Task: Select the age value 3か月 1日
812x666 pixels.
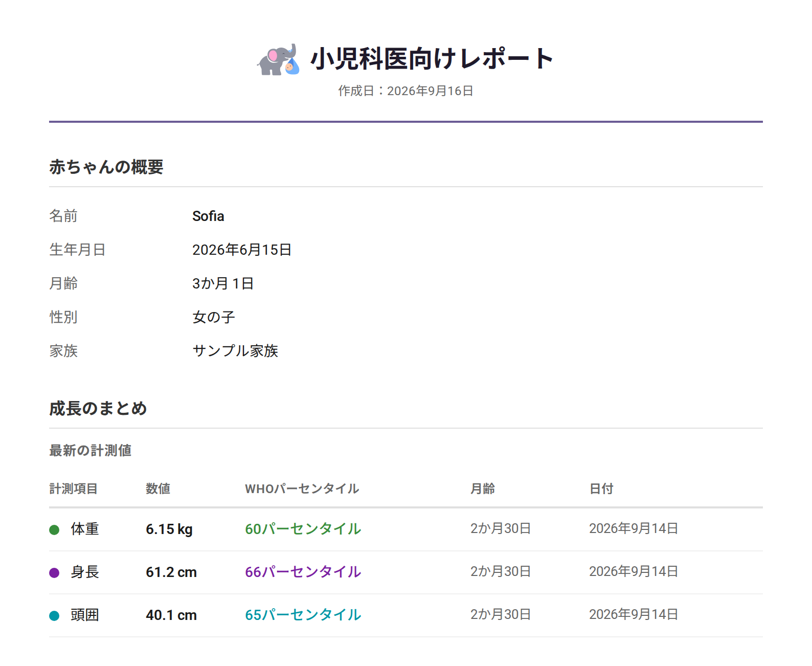Action: point(223,283)
